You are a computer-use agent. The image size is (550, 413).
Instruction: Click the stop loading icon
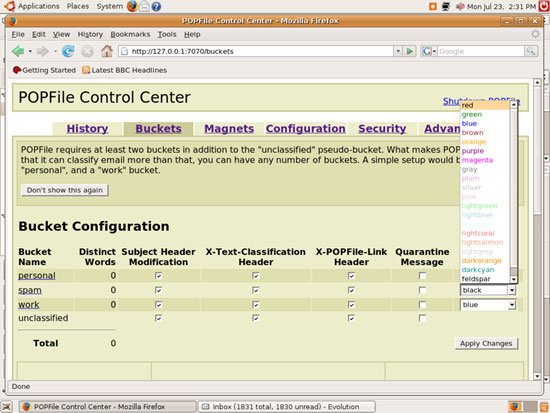(x=87, y=52)
